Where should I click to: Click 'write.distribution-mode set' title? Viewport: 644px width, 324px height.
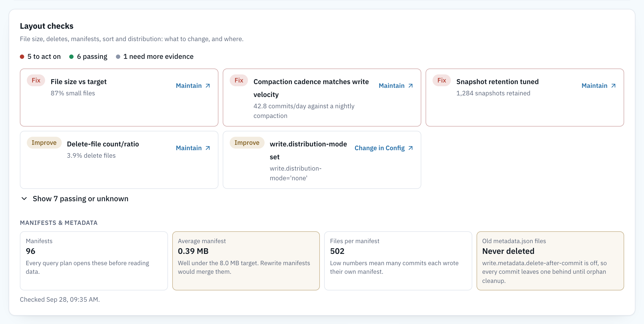pyautogui.click(x=308, y=150)
